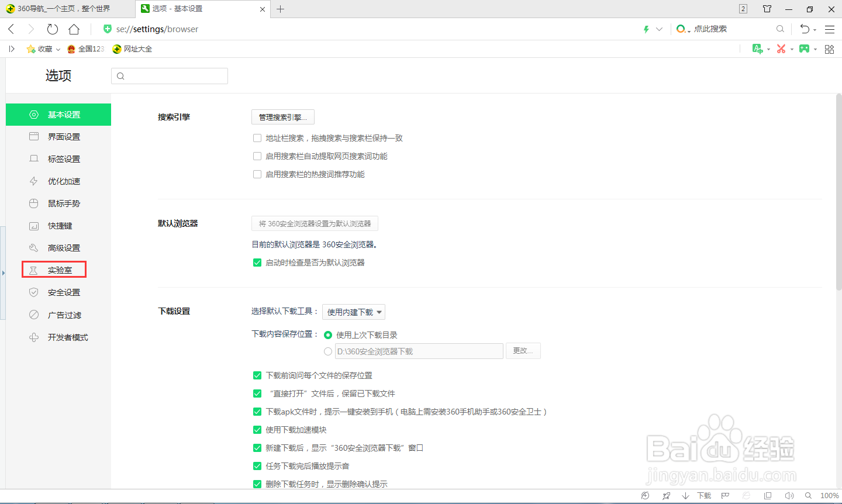
Task: Click the window count 2 icon
Action: pos(743,9)
